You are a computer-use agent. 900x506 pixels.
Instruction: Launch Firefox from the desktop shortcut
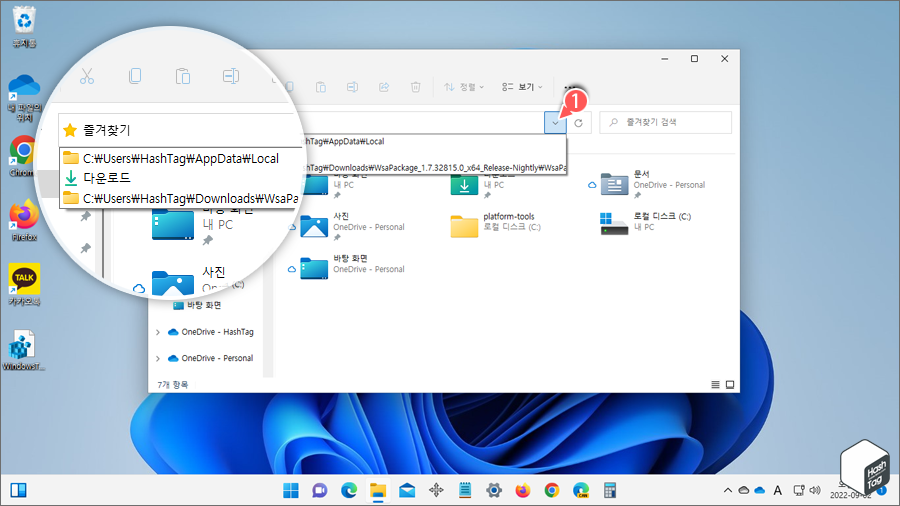click(24, 220)
